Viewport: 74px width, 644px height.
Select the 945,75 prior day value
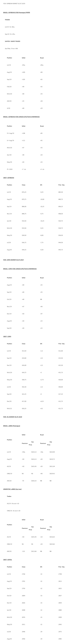pyautogui.click(x=61, y=250)
